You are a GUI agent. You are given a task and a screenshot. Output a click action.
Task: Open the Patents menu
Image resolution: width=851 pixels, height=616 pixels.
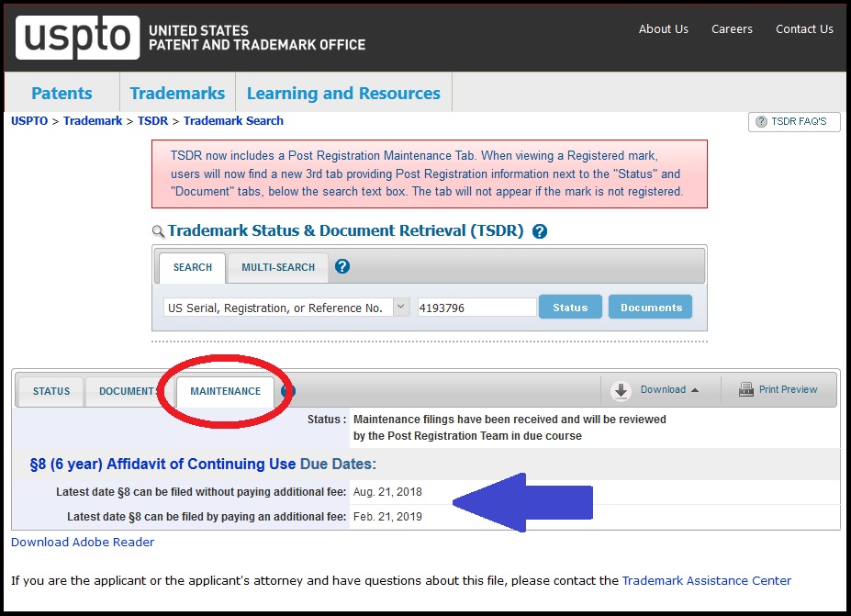click(62, 93)
